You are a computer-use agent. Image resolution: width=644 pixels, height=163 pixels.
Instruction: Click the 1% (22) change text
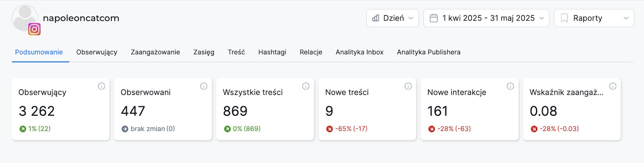pos(39,129)
